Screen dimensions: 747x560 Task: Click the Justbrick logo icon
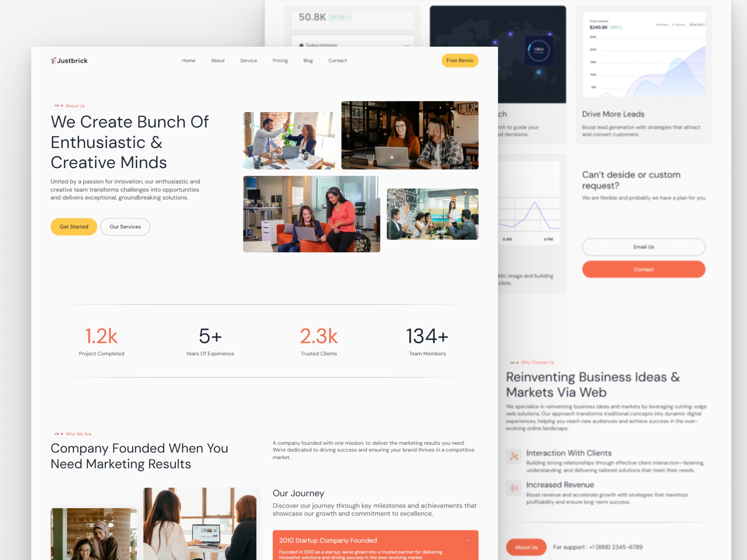point(54,61)
